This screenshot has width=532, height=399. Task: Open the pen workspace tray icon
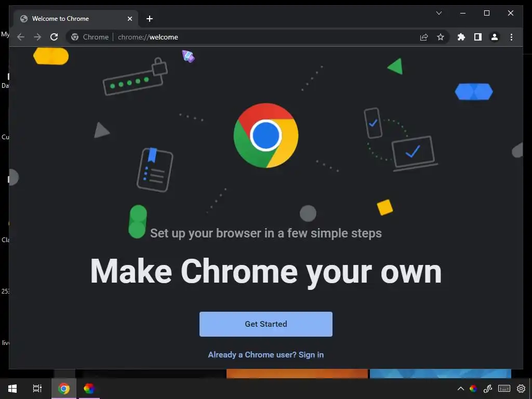pos(488,389)
